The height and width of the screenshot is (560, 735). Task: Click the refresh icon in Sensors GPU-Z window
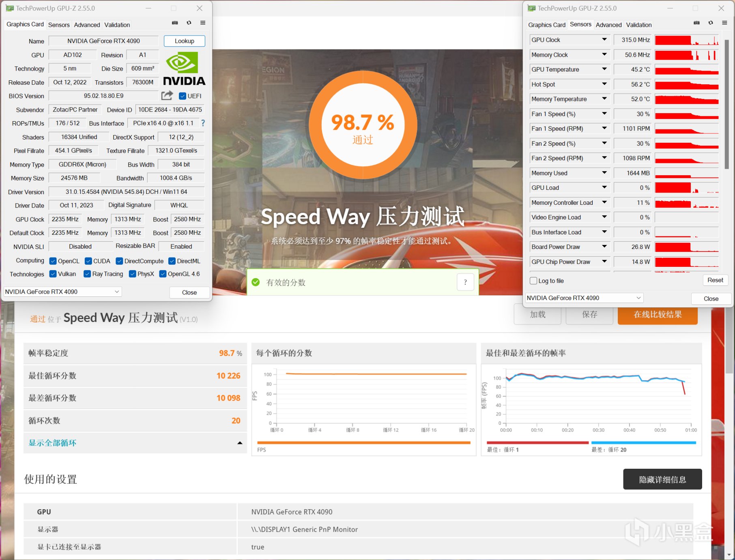[x=711, y=23]
